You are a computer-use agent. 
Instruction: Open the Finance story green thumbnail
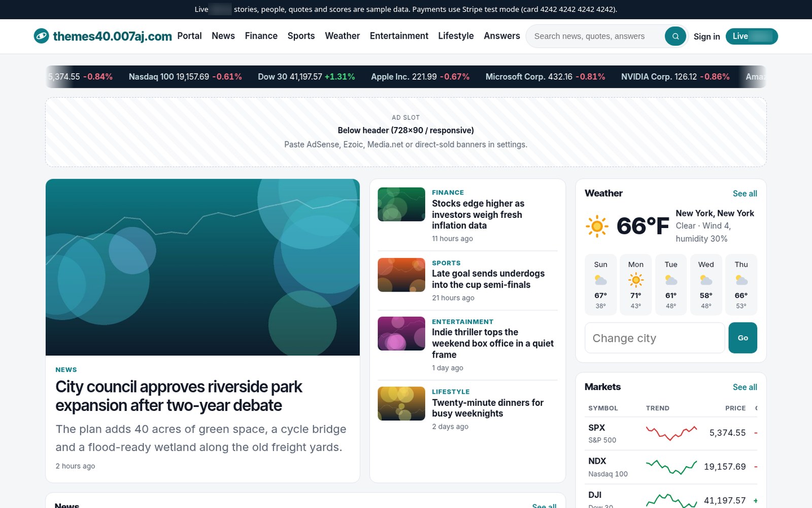pyautogui.click(x=401, y=204)
